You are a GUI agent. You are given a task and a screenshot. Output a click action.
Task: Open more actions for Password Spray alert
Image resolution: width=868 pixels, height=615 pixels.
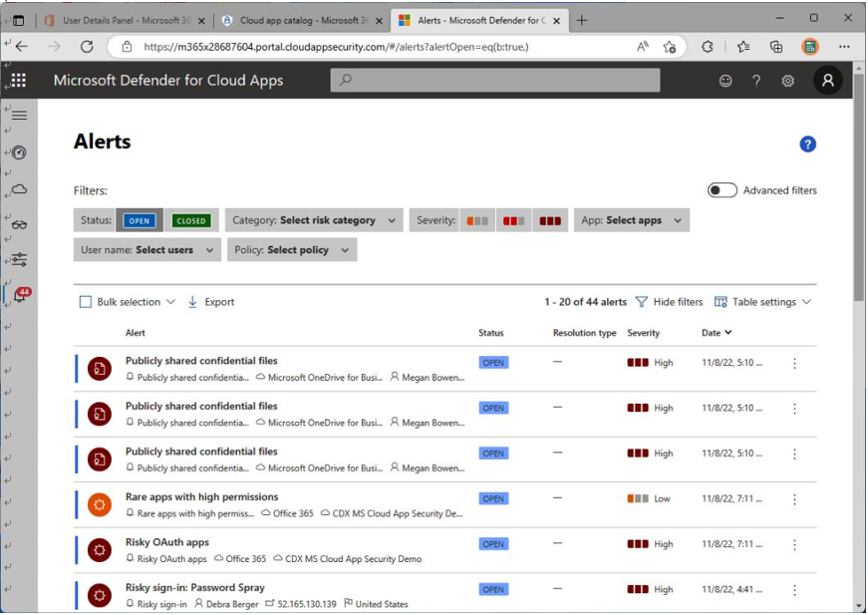tap(794, 590)
